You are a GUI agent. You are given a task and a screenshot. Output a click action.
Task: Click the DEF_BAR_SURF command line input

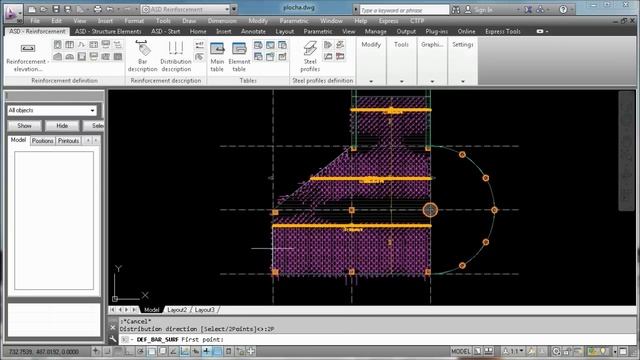[x=376, y=339]
